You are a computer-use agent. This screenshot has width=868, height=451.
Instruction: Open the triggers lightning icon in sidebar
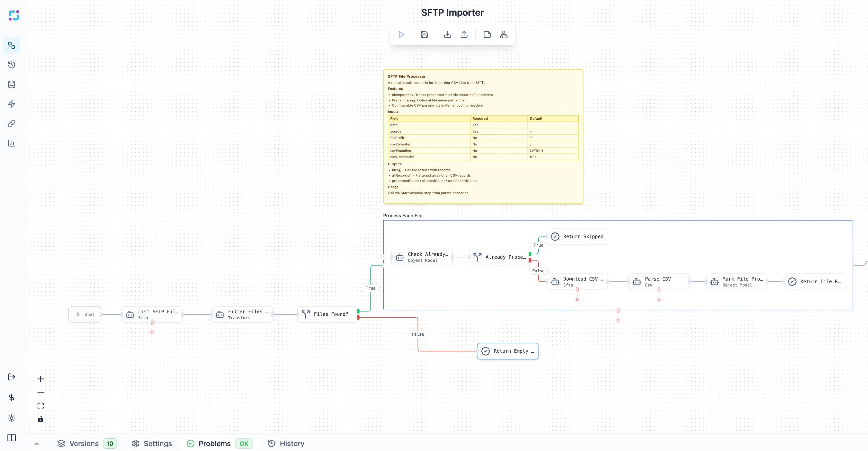pyautogui.click(x=12, y=104)
